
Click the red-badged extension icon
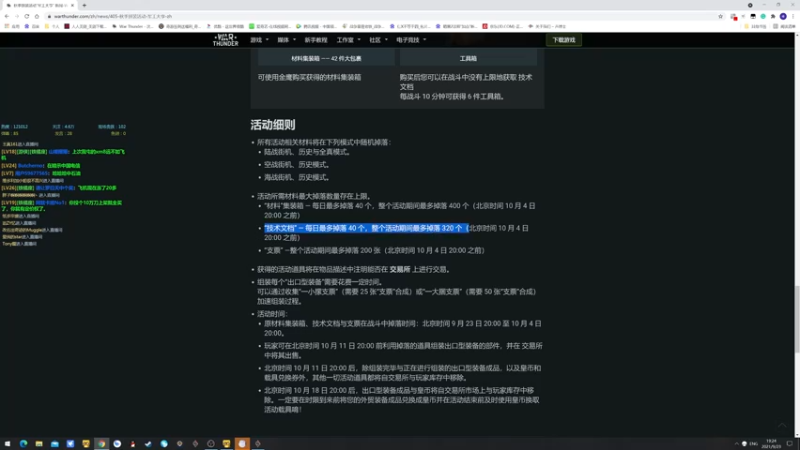click(734, 16)
